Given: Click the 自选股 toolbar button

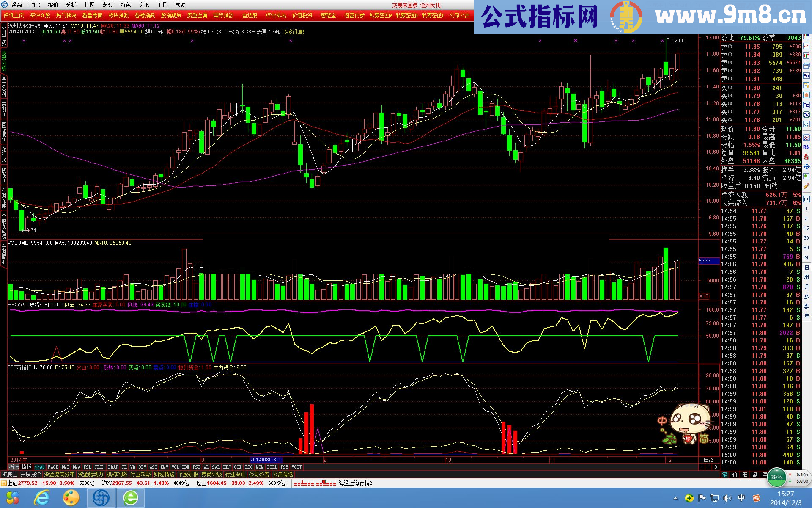Looking at the screenshot, I should pyautogui.click(x=250, y=15).
